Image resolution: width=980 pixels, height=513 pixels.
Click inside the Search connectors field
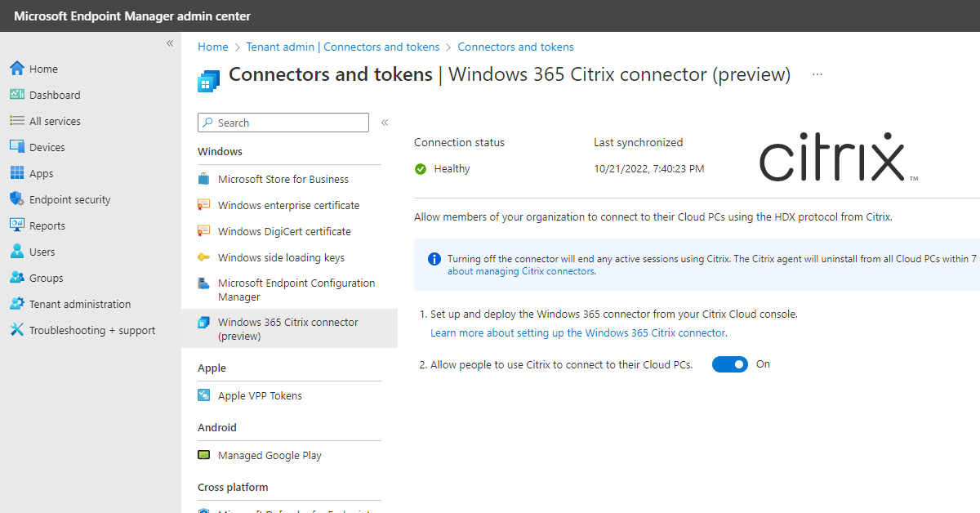[x=283, y=122]
